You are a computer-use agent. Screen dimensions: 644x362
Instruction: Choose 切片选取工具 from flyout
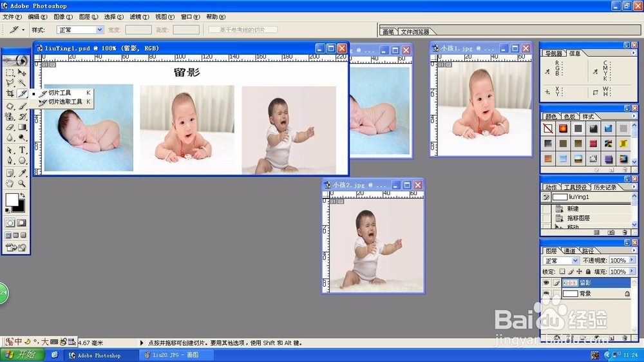[65, 102]
